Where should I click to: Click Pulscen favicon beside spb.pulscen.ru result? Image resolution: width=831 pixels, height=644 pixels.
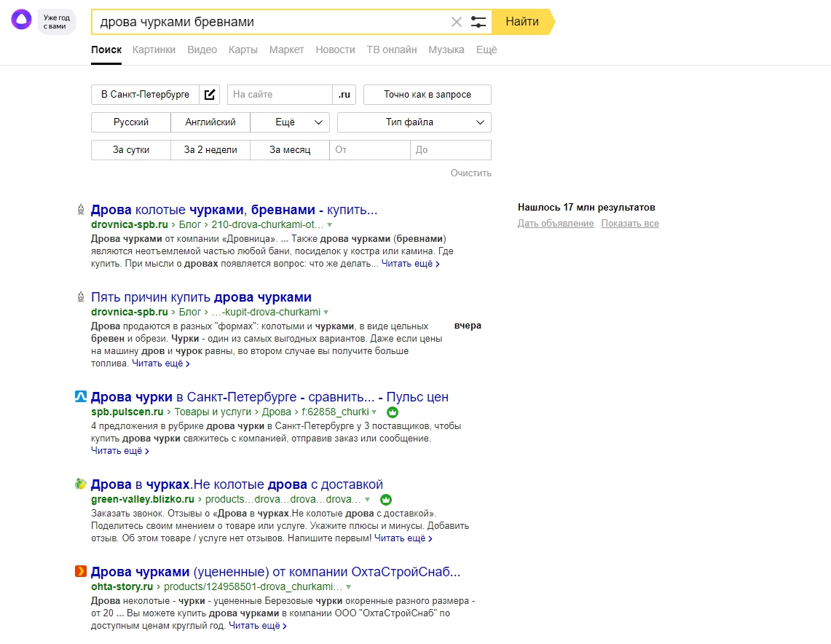click(x=81, y=396)
